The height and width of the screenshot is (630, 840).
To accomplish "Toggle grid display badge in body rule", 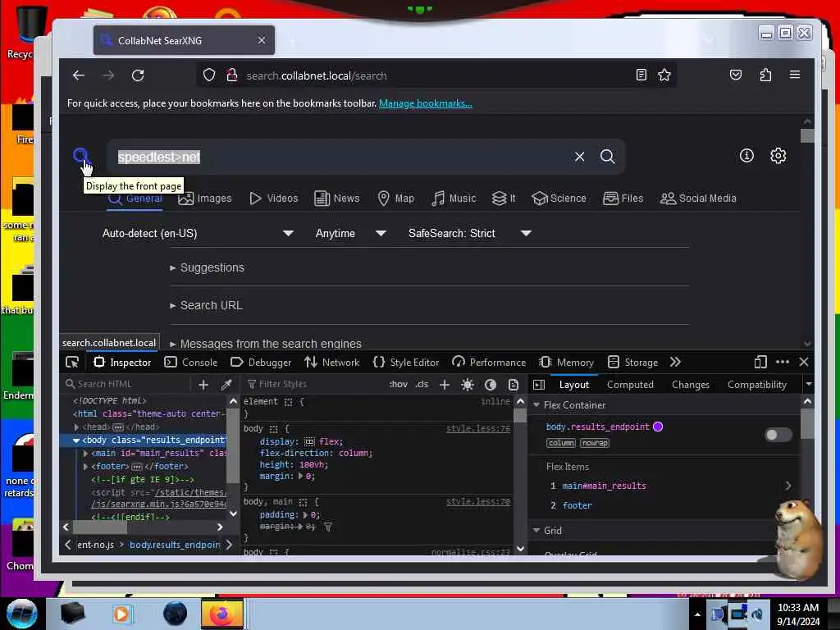I will (309, 442).
